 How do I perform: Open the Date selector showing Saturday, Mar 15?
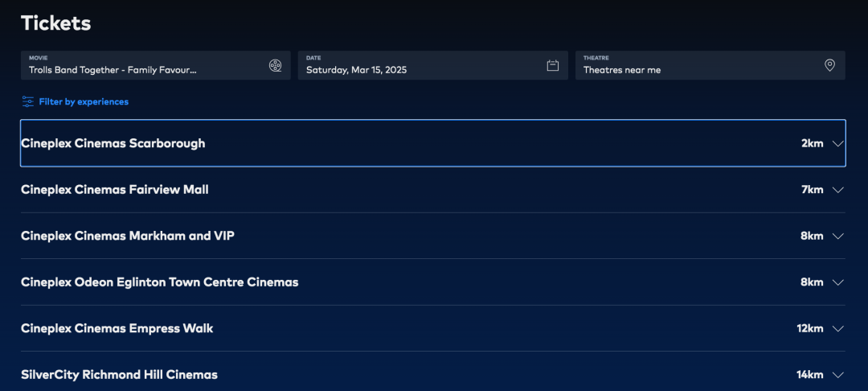pos(433,65)
